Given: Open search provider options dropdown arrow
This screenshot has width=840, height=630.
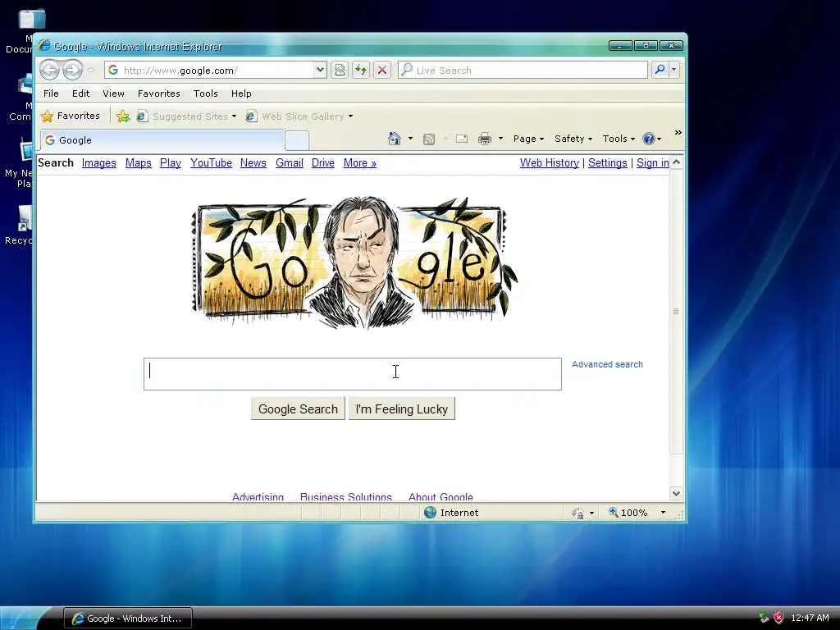Looking at the screenshot, I should pyautogui.click(x=674, y=70).
